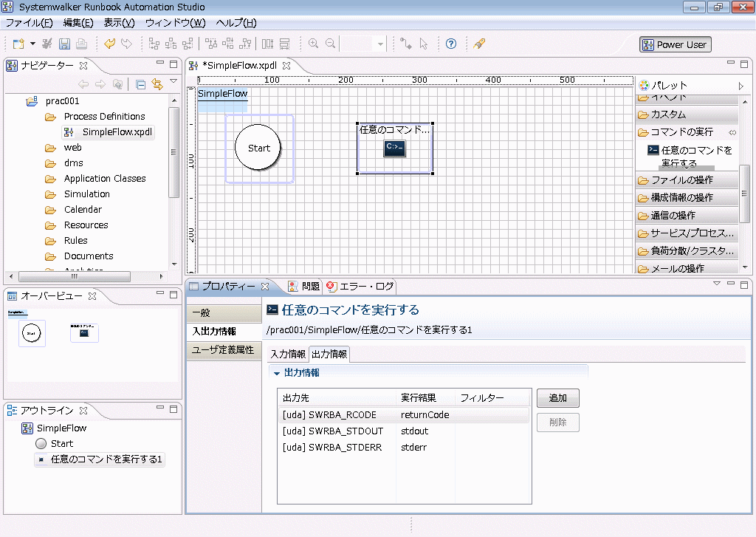The image size is (756, 537).
Task: Pin the コマンドの実行 palette drawer open
Action: 732,132
